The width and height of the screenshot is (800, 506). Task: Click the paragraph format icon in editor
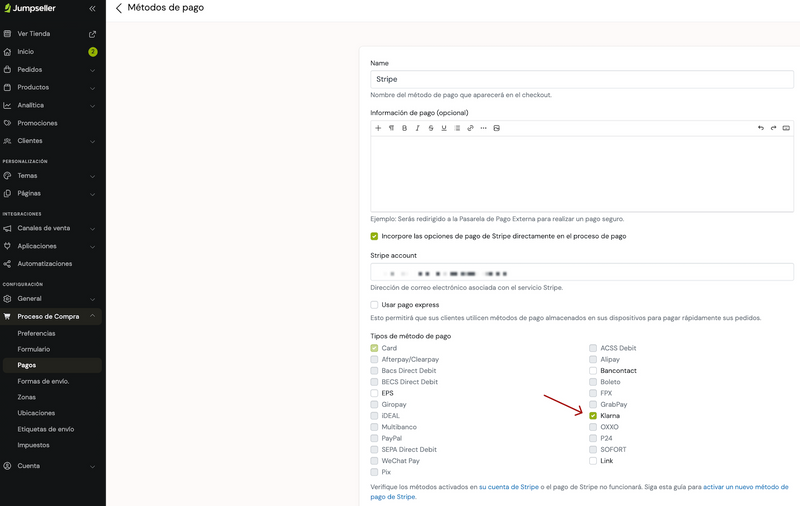391,128
